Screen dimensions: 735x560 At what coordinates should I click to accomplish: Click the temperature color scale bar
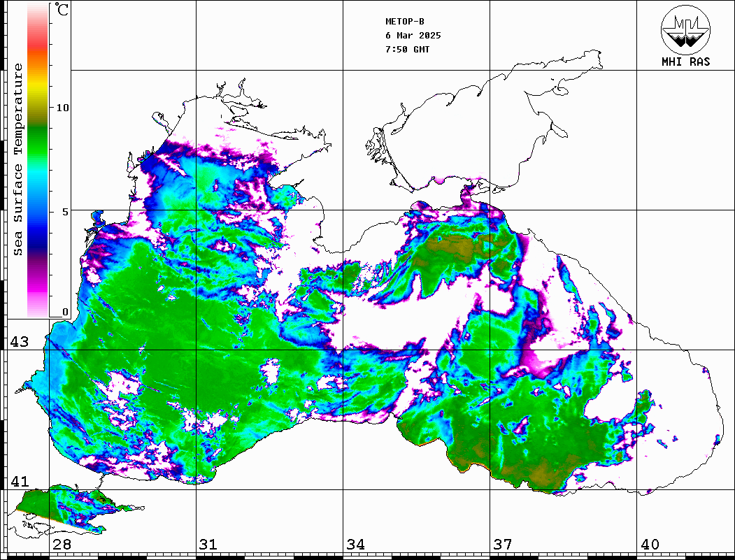38,161
